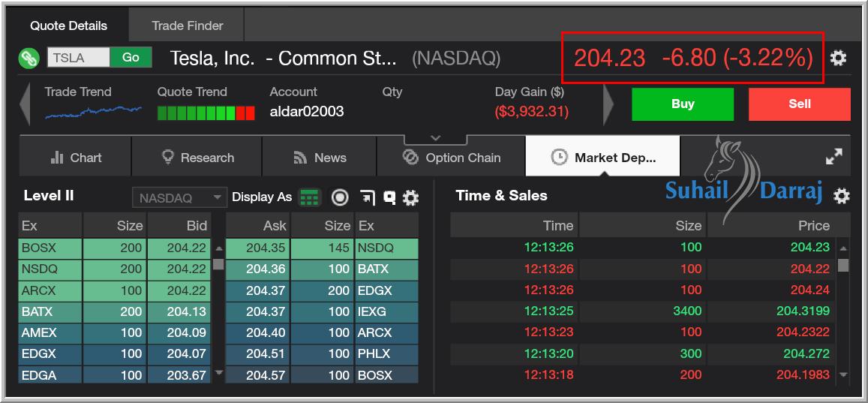Expand Market Depth panel to full size

pyautogui.click(x=833, y=157)
